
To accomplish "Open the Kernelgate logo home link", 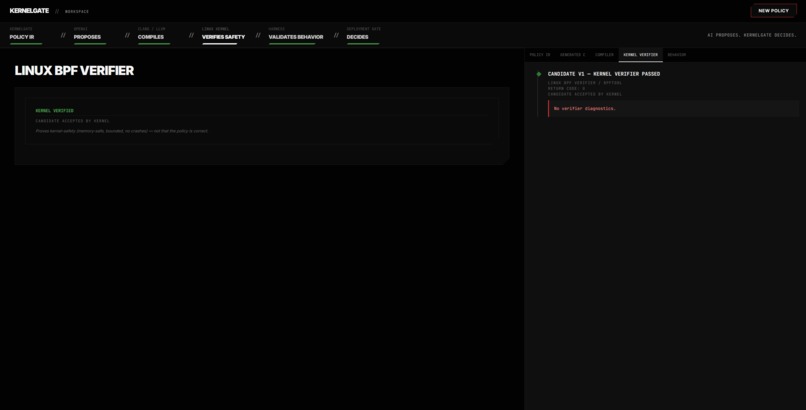I will 29,11.
